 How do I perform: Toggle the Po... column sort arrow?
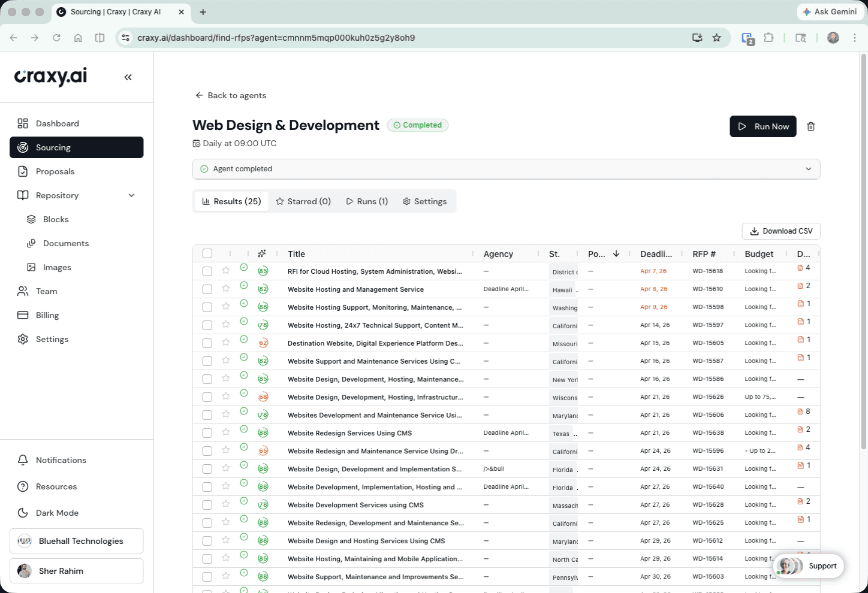(616, 253)
